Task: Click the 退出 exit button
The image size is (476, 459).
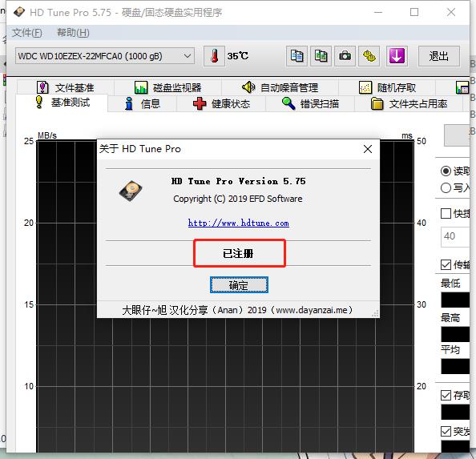Action: 438,56
